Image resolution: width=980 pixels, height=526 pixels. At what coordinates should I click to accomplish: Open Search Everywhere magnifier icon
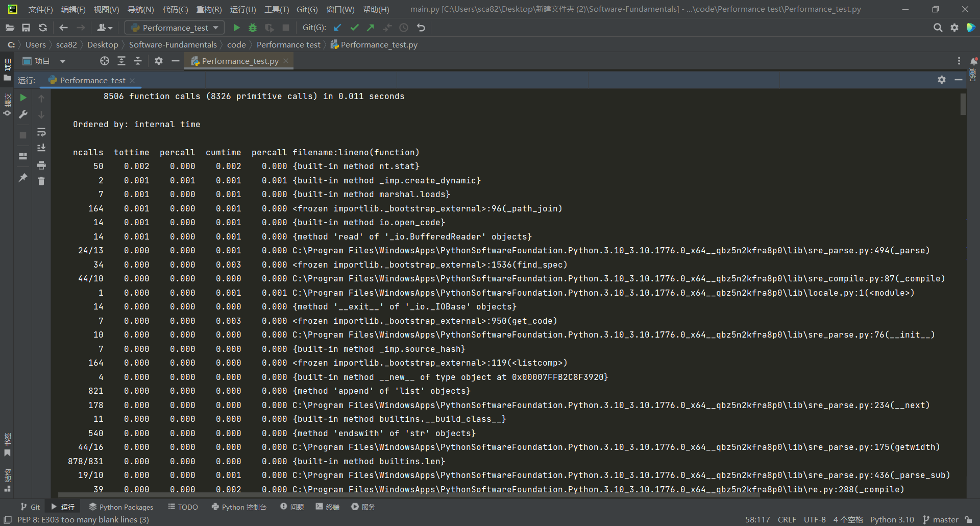[x=938, y=28]
